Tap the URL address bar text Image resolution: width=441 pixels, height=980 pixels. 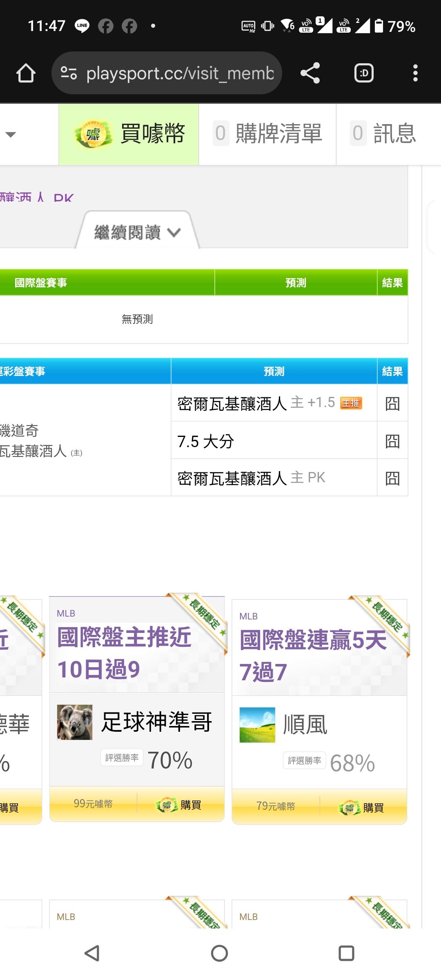coord(180,73)
